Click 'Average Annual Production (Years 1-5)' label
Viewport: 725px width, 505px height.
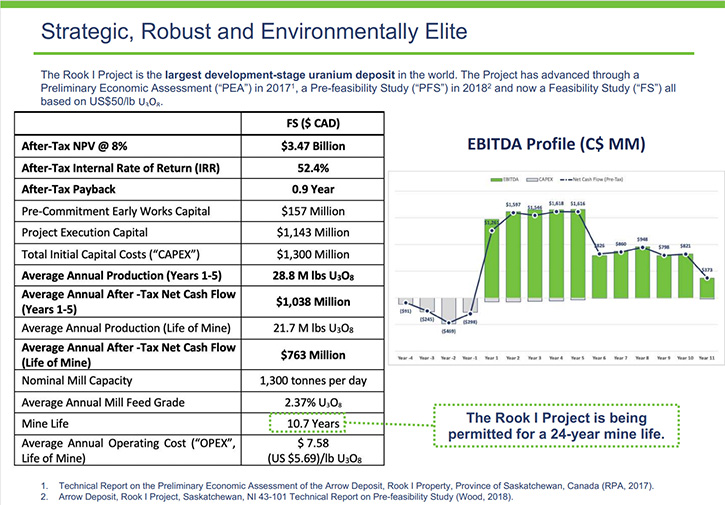[122, 276]
